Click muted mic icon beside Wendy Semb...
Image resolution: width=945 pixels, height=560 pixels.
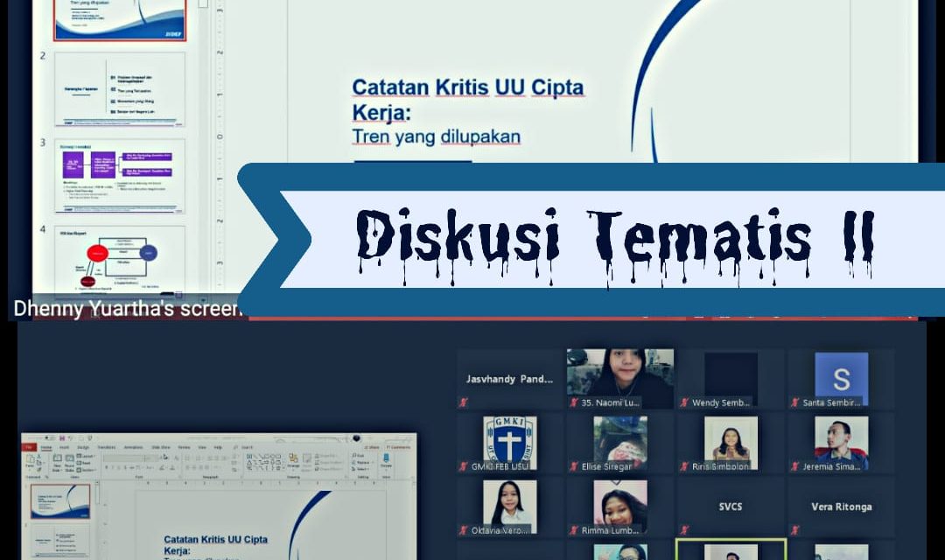[x=684, y=402]
